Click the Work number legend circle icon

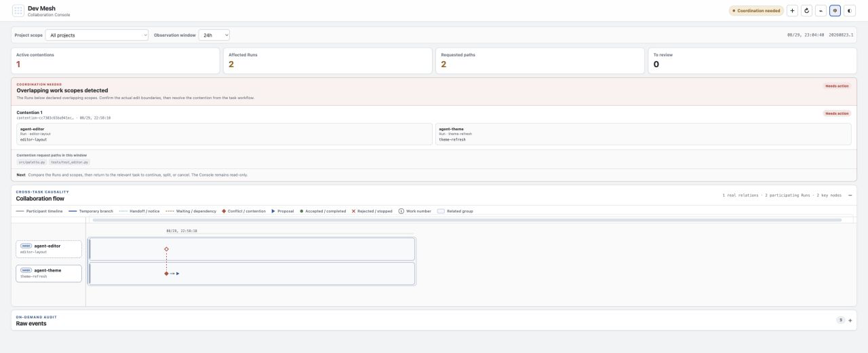click(x=401, y=211)
